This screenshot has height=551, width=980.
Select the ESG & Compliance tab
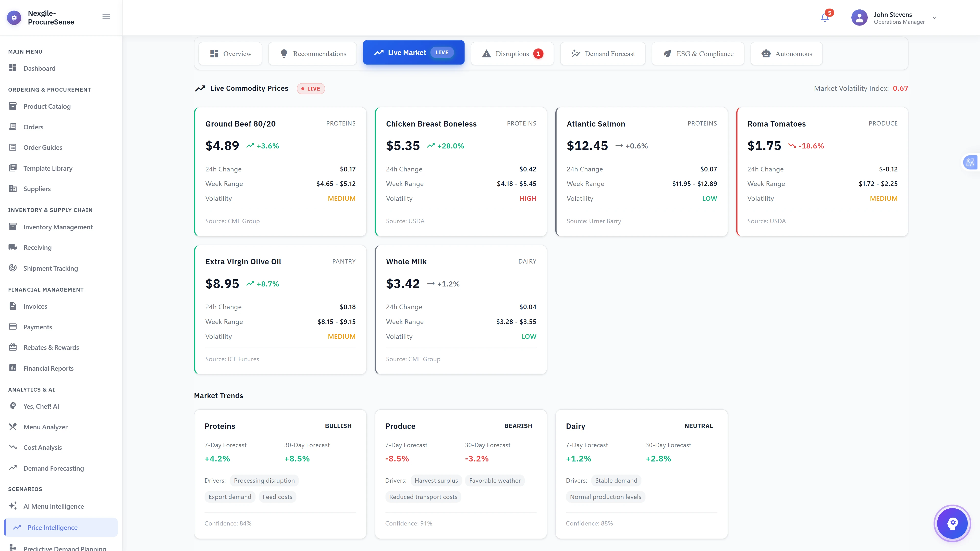(698, 54)
